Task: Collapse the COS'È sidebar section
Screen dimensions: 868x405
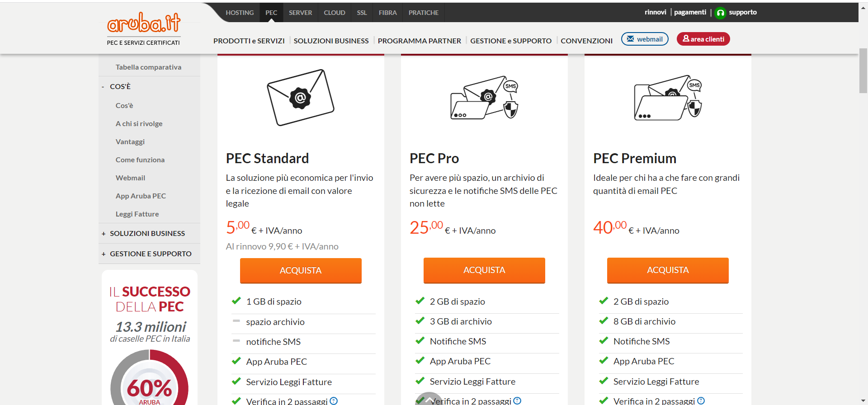Action: pos(103,86)
